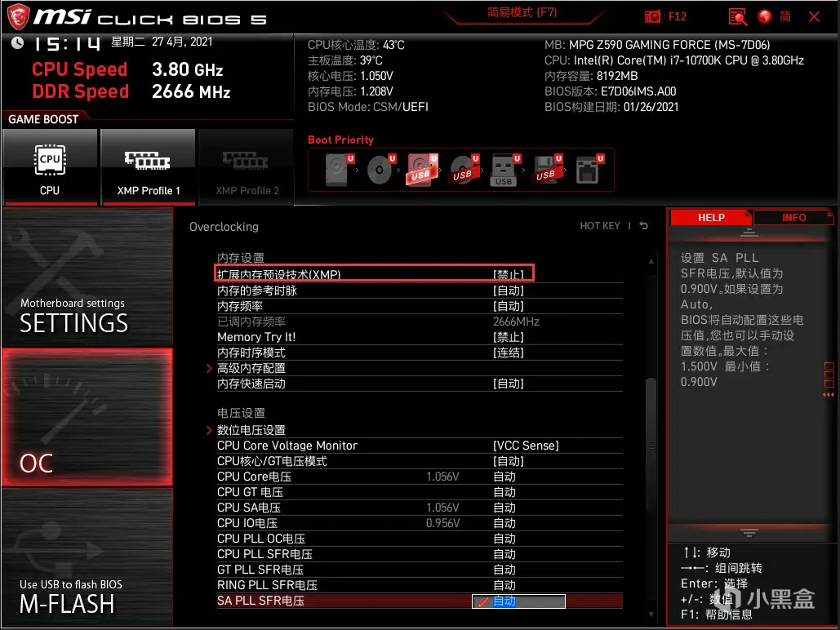Close the BIOS with the X icon

coord(815,16)
